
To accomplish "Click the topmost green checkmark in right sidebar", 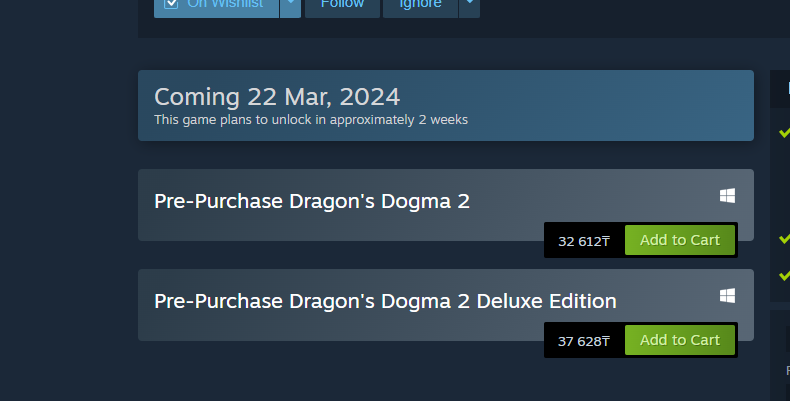I will [784, 133].
